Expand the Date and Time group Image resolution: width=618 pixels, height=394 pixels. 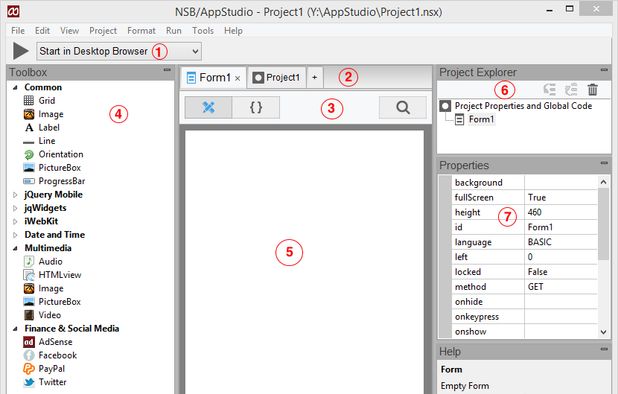[x=15, y=235]
